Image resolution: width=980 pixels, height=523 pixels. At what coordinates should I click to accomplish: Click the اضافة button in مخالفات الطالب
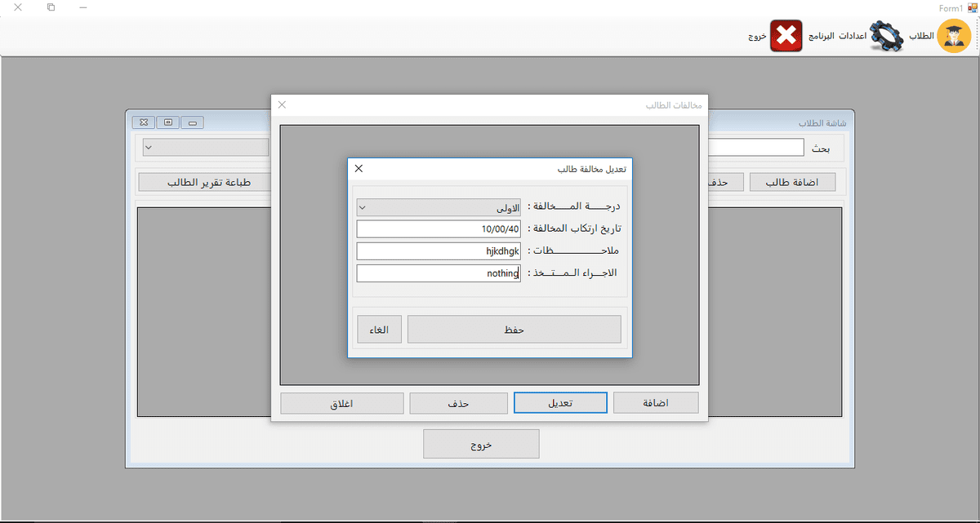click(x=655, y=403)
